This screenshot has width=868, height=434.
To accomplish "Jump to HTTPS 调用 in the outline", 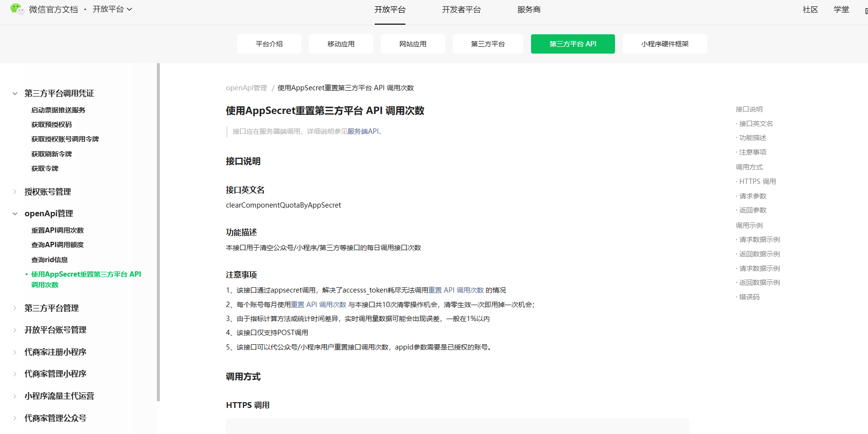I will pyautogui.click(x=757, y=182).
